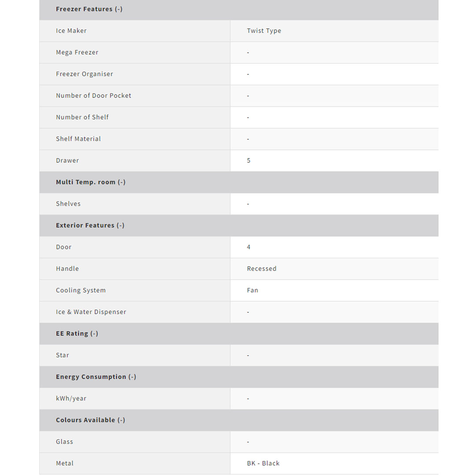Screen dimensions: 476x476
Task: Click the Freezer Organiser label
Action: pyautogui.click(x=85, y=74)
